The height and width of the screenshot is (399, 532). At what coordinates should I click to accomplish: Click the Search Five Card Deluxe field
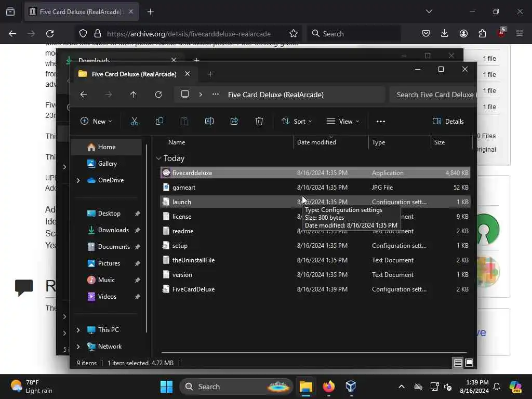433,95
